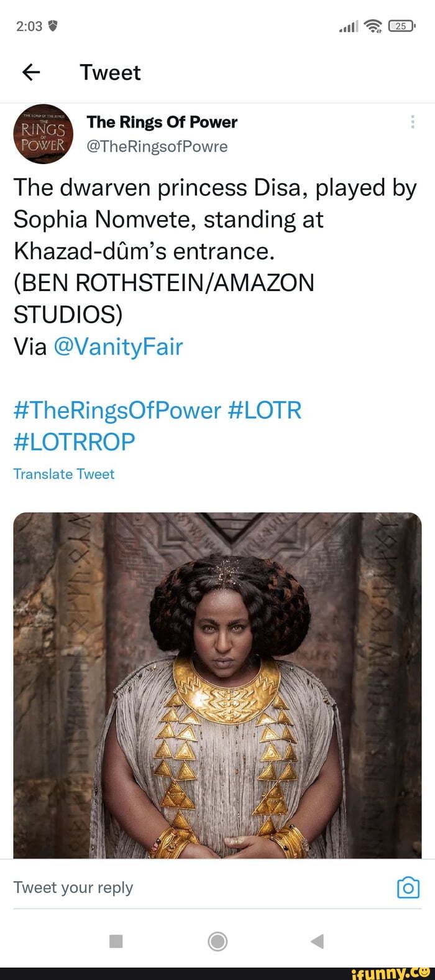Open the #TheRingsOfPower hashtag

117,410
